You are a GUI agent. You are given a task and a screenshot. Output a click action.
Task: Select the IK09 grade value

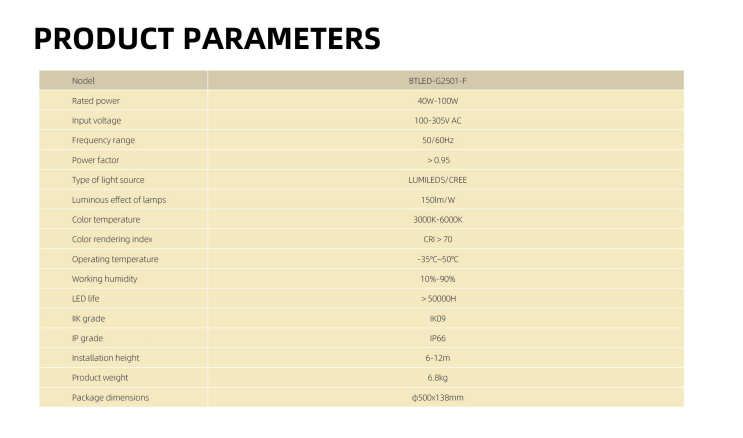click(438, 319)
